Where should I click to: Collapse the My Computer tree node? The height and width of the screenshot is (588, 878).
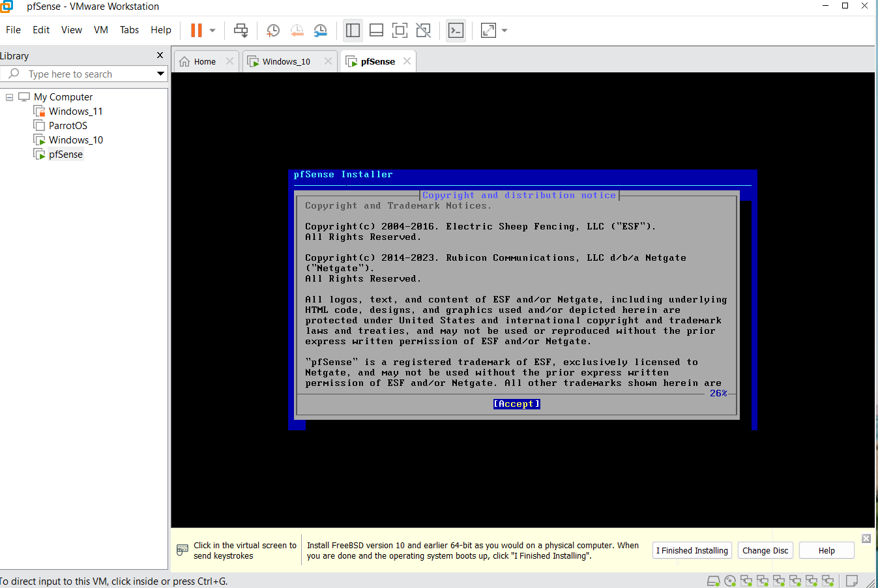click(10, 97)
